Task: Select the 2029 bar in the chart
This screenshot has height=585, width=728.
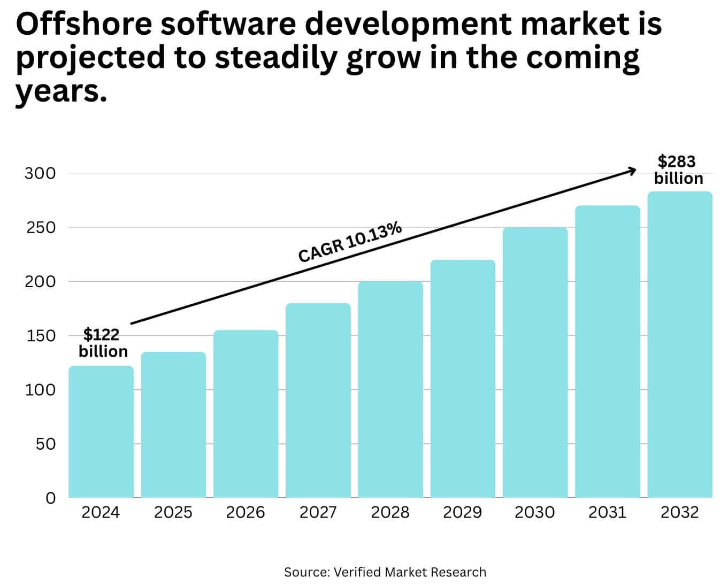Action: tap(463, 379)
